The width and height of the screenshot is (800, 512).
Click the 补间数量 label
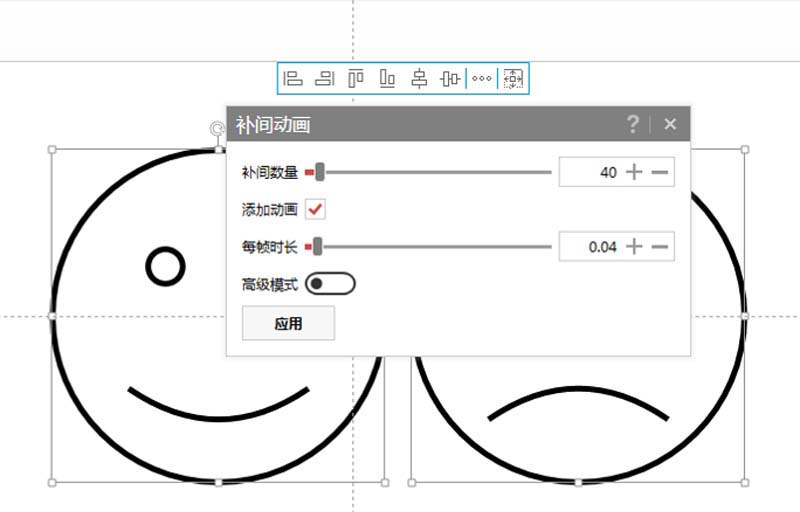270,172
